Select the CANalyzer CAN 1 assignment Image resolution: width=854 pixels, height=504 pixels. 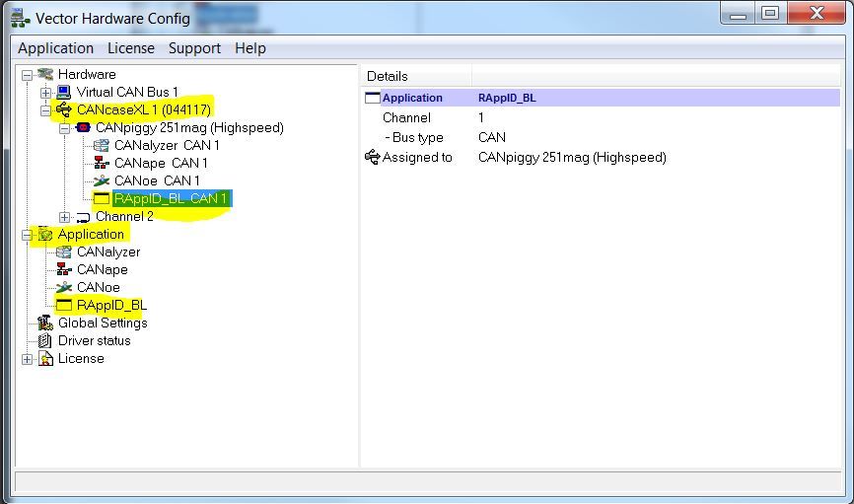point(167,145)
